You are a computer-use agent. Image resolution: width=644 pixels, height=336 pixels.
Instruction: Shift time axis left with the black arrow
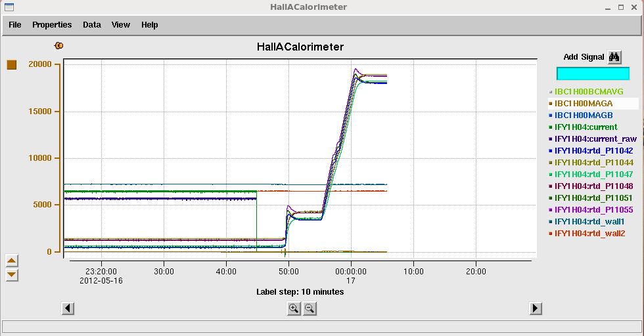click(x=68, y=308)
